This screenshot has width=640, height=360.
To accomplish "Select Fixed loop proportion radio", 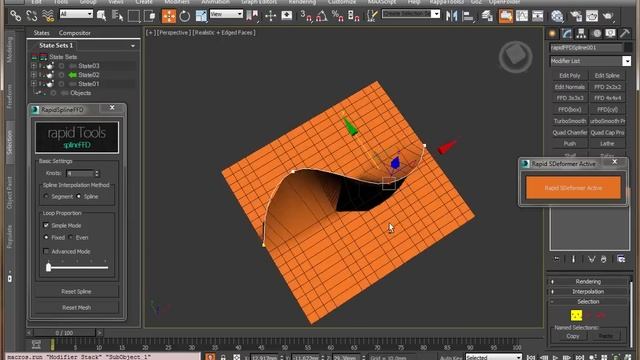I will click(46, 237).
